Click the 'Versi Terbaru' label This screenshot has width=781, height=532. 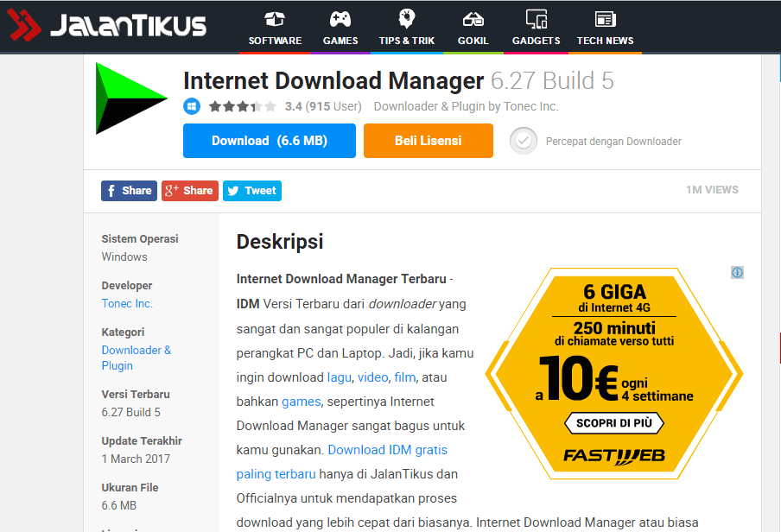click(136, 394)
